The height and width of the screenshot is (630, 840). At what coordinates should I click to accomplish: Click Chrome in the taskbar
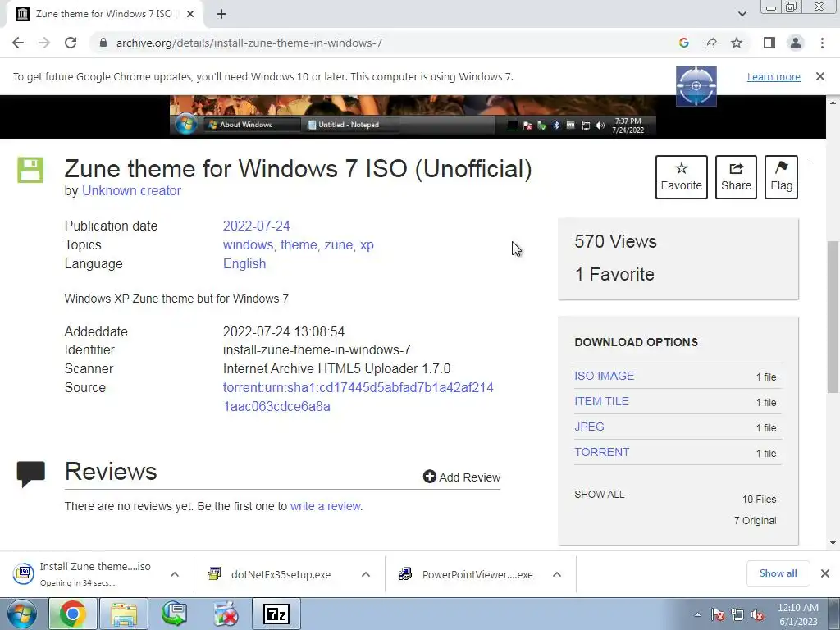click(73, 614)
